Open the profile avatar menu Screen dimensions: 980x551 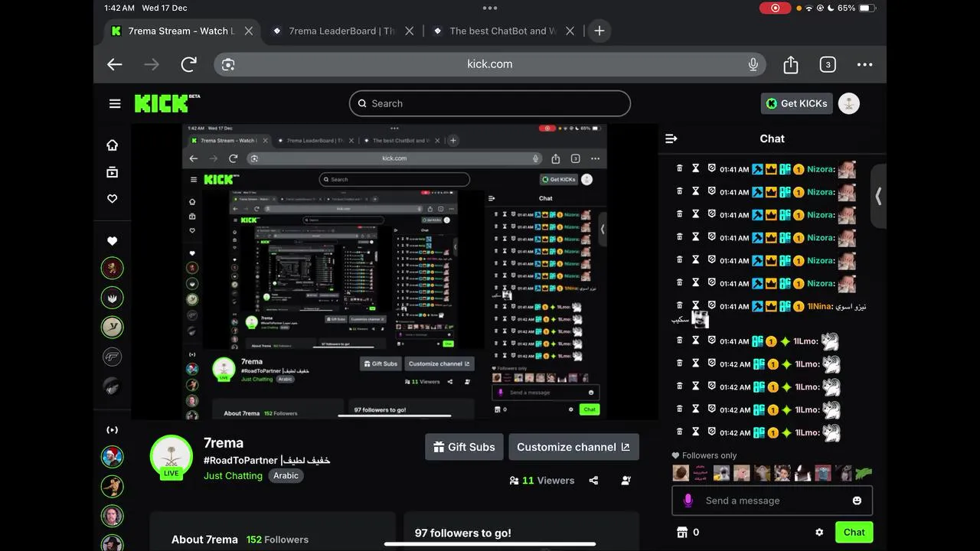pos(848,103)
